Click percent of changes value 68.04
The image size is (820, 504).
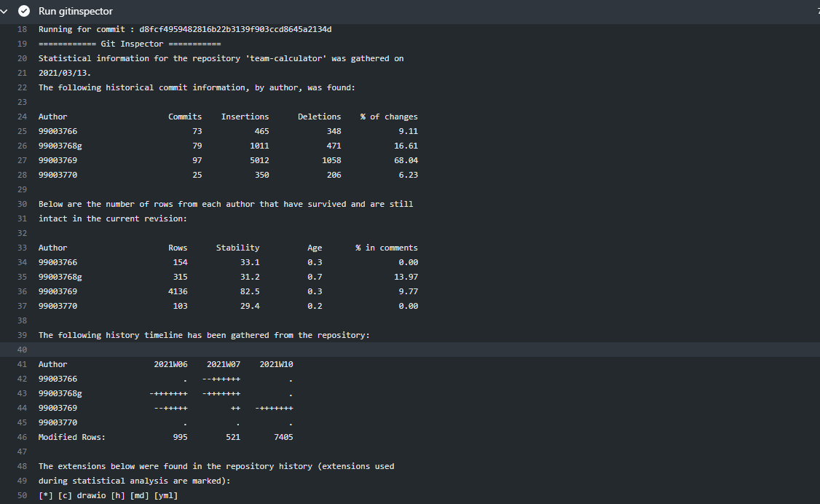coord(406,160)
